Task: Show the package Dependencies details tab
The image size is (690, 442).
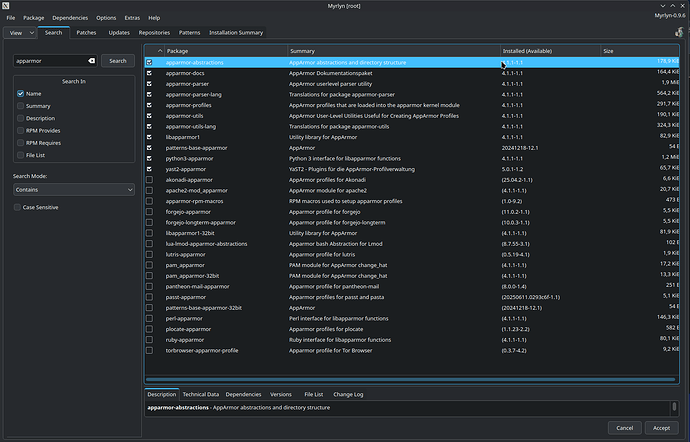Action: (x=243, y=394)
